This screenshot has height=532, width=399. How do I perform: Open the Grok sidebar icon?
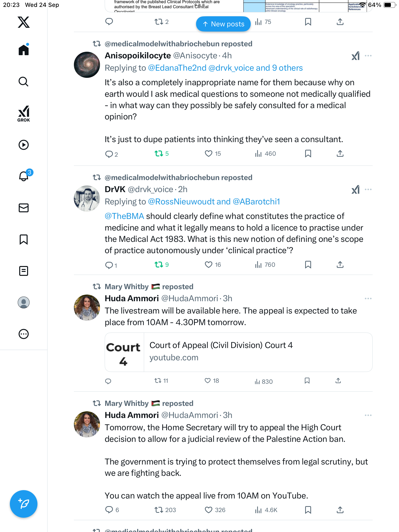click(24, 114)
